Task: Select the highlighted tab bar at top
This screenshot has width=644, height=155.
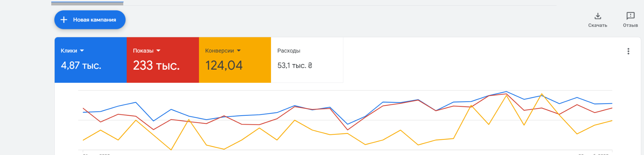Action: (87, 3)
